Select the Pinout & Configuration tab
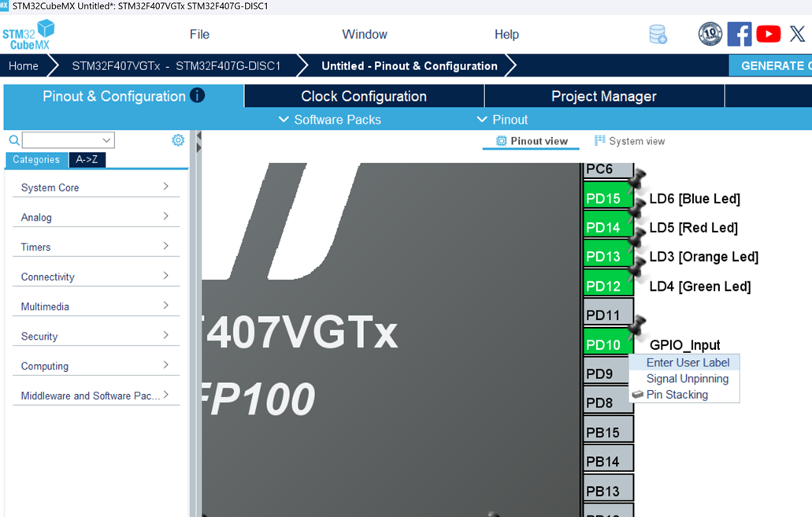Image resolution: width=812 pixels, height=517 pixels. [x=123, y=96]
